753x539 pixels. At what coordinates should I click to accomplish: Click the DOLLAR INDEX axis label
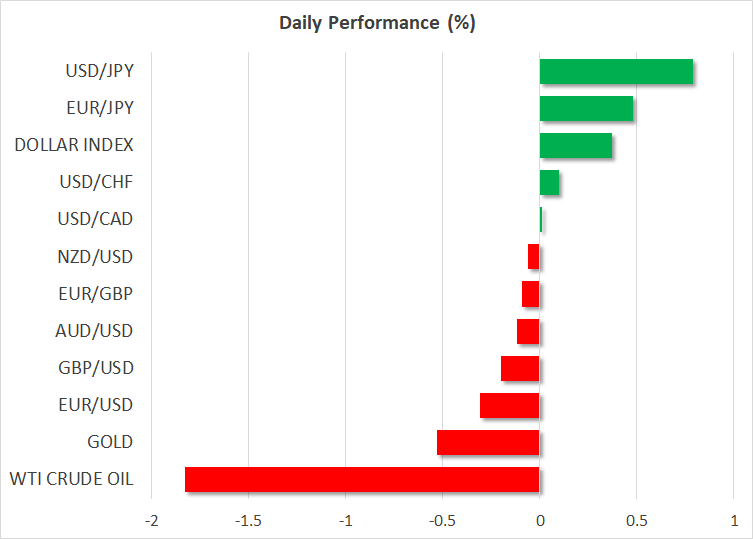pyautogui.click(x=74, y=146)
